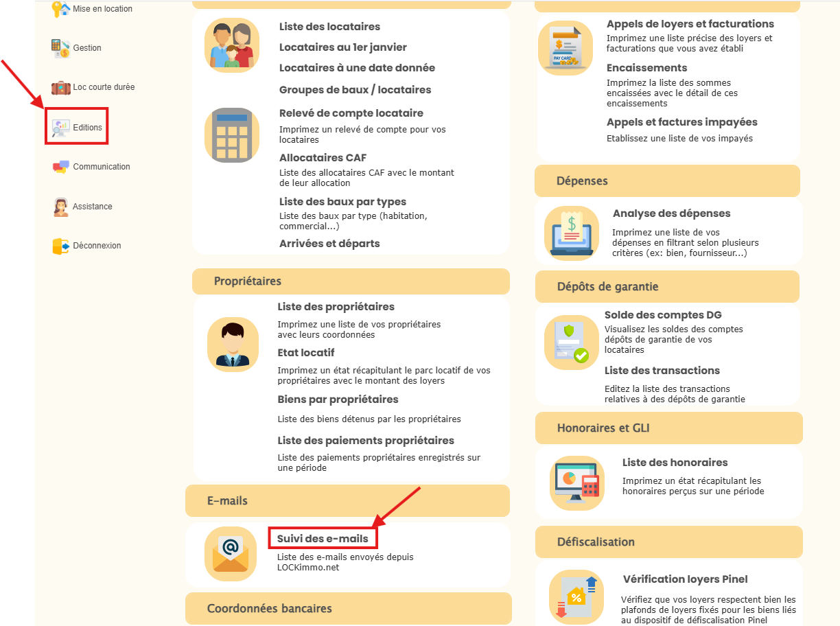This screenshot has height=626, width=840.
Task: Open Loc courte durée menu
Action: click(x=104, y=87)
